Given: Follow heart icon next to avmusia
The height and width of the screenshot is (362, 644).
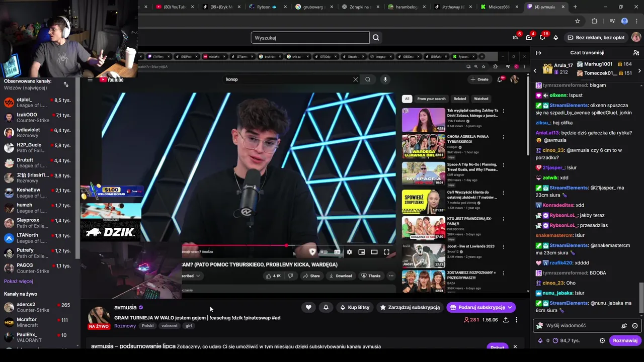Looking at the screenshot, I should (308, 307).
